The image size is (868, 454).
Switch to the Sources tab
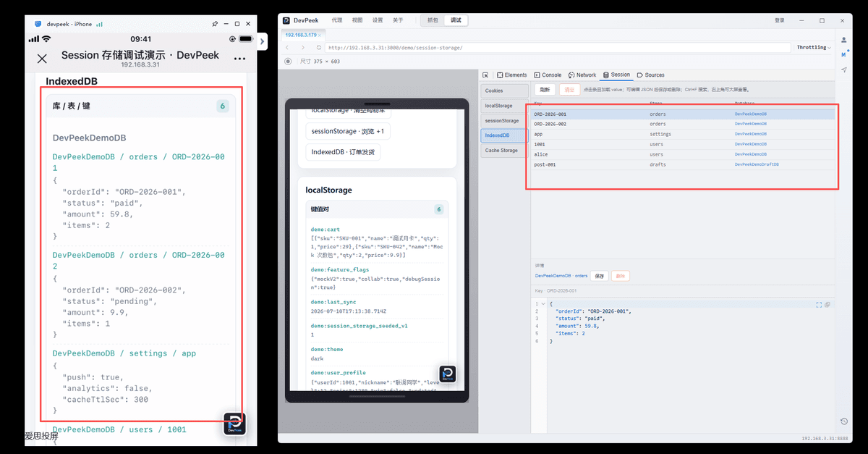tap(651, 75)
